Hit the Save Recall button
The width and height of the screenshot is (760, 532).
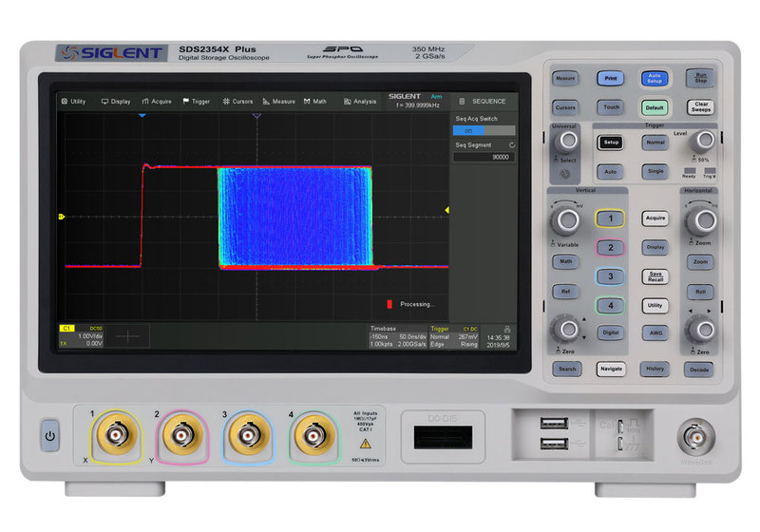(655, 276)
